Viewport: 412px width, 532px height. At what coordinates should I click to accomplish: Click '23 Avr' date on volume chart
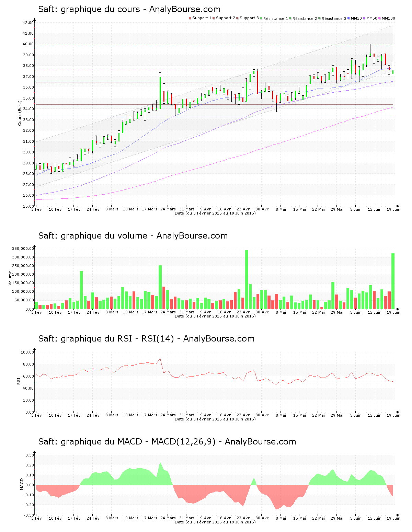pos(243,312)
